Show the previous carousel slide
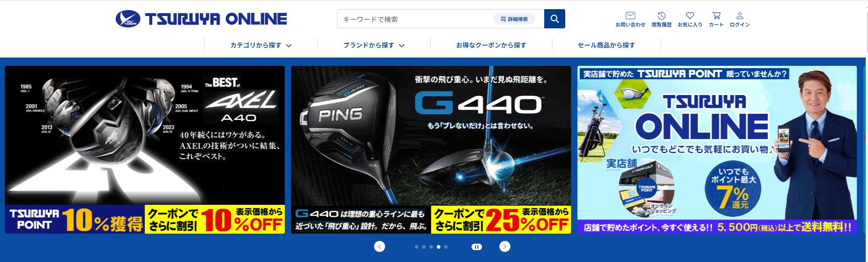Viewport: 868px width, 262px height. pyautogui.click(x=380, y=247)
